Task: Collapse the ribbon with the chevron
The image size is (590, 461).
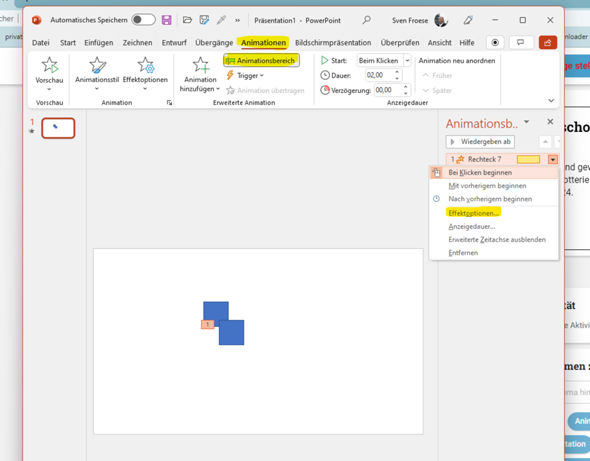Action: [x=551, y=100]
